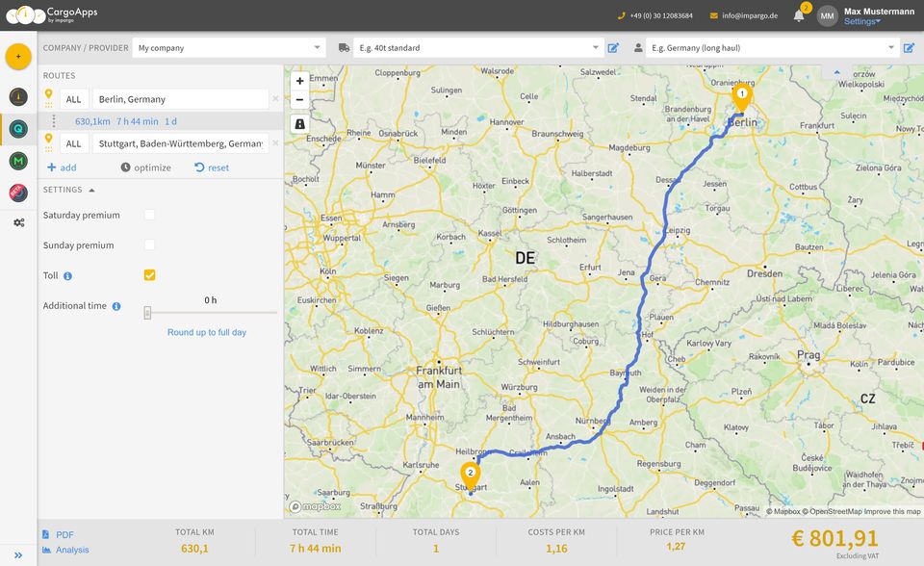Click the Additional time info icon
Screen dimensions: 924x566
116,306
